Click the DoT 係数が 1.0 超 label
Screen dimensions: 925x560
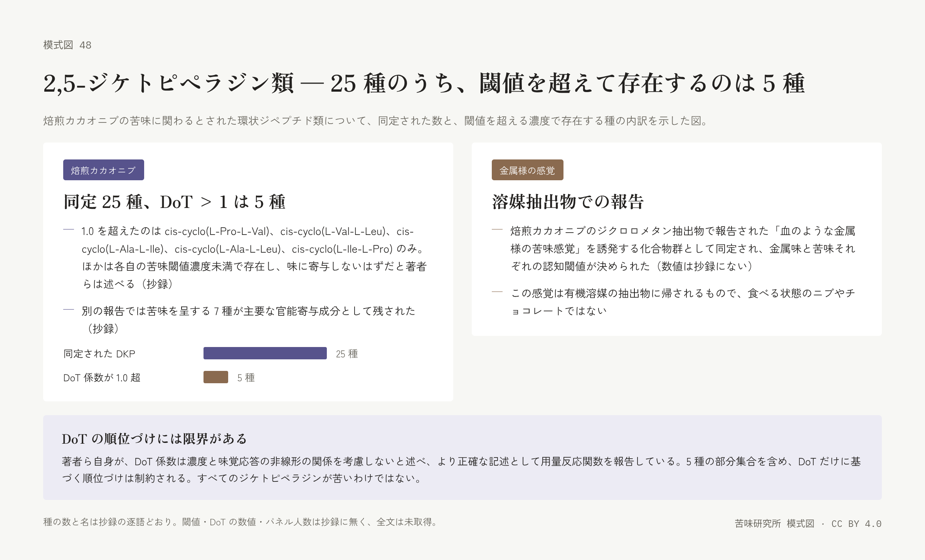pyautogui.click(x=102, y=377)
